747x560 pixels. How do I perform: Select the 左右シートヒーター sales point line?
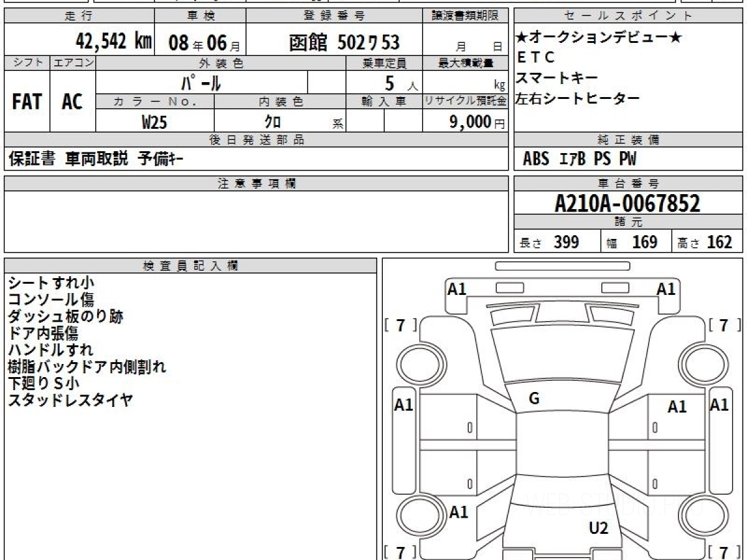click(578, 98)
